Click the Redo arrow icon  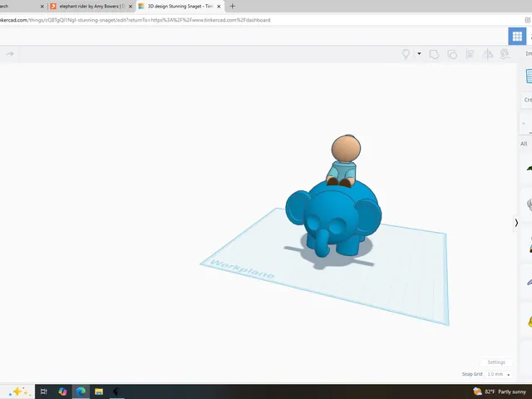point(10,53)
